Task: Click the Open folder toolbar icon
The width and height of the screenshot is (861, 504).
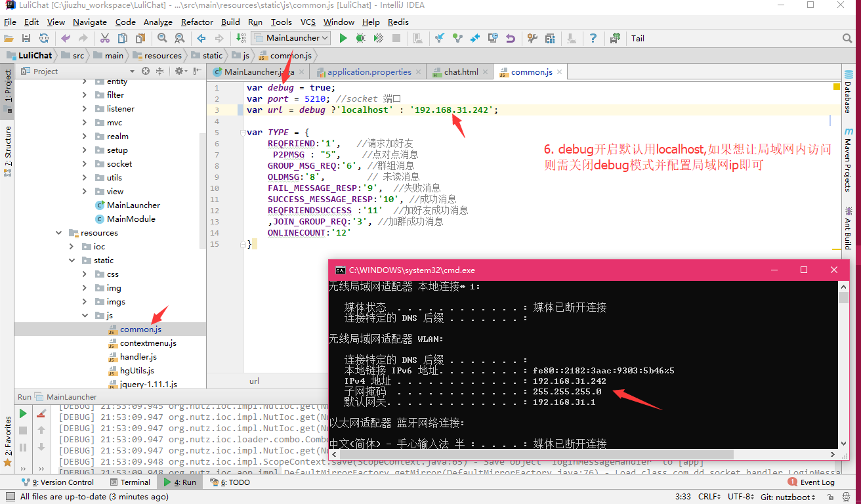Action: click(9, 38)
